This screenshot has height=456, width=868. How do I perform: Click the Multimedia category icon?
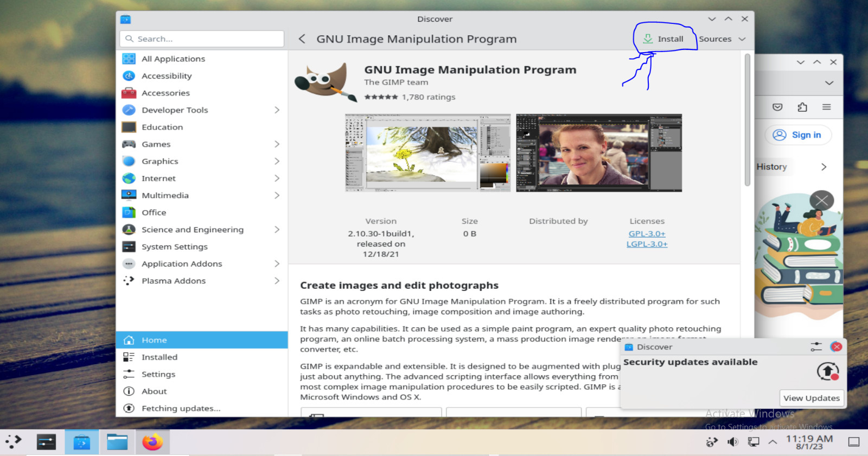(x=129, y=195)
